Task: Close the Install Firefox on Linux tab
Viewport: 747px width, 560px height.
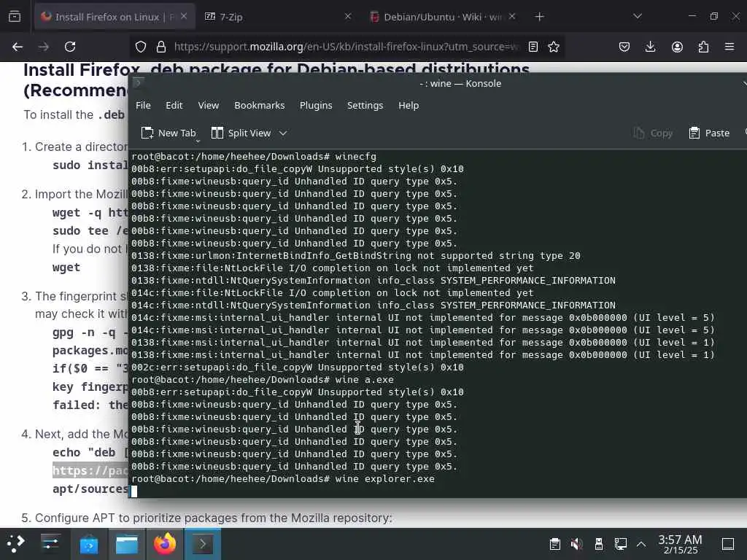Action: (x=184, y=17)
